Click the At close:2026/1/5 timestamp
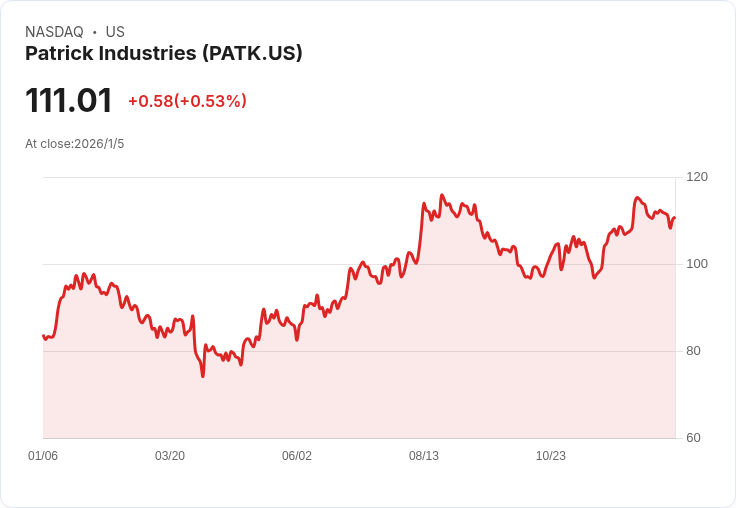The image size is (736, 508). click(75, 144)
